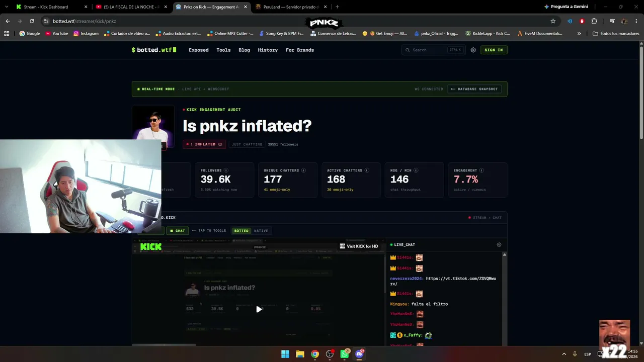Open the For Brands page
The height and width of the screenshot is (362, 644).
[x=300, y=50]
